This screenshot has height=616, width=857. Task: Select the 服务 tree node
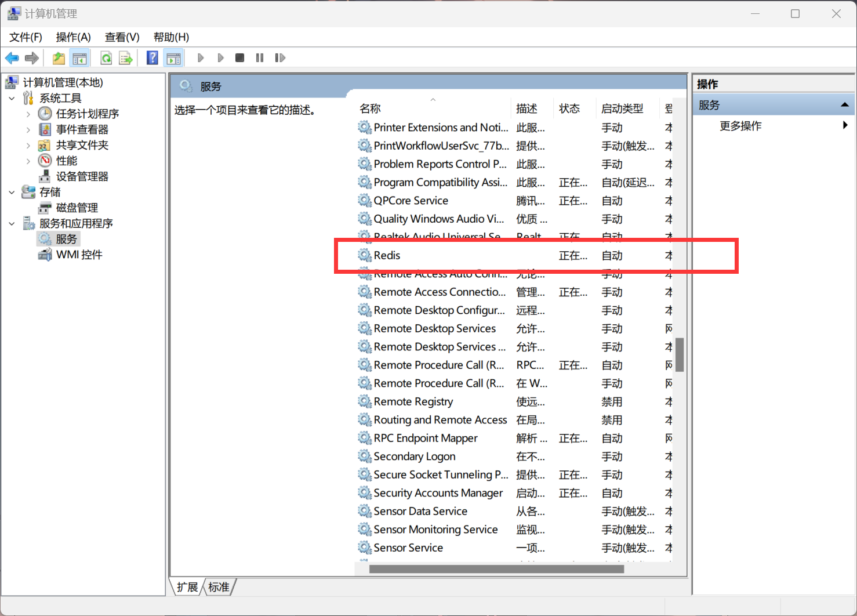pyautogui.click(x=66, y=239)
